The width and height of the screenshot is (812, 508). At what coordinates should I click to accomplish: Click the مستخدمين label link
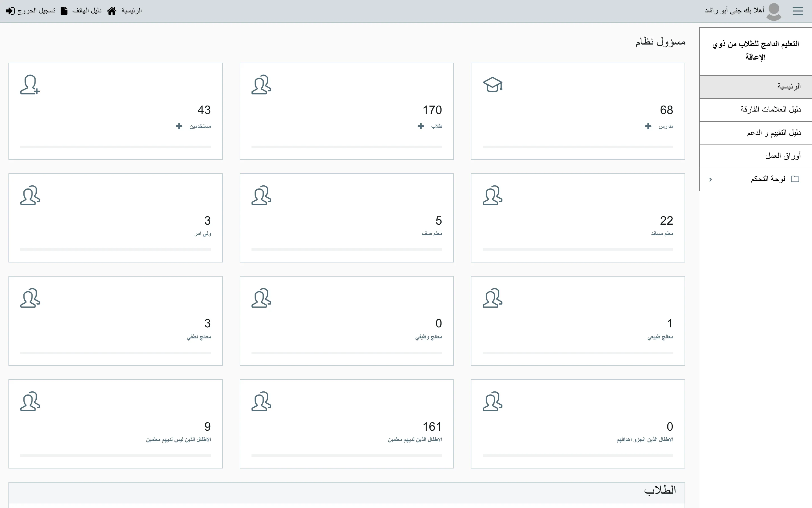[x=200, y=126]
